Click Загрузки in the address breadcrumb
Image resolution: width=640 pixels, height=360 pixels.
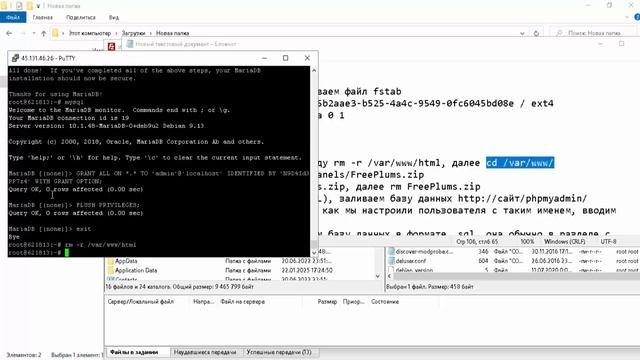coord(133,33)
